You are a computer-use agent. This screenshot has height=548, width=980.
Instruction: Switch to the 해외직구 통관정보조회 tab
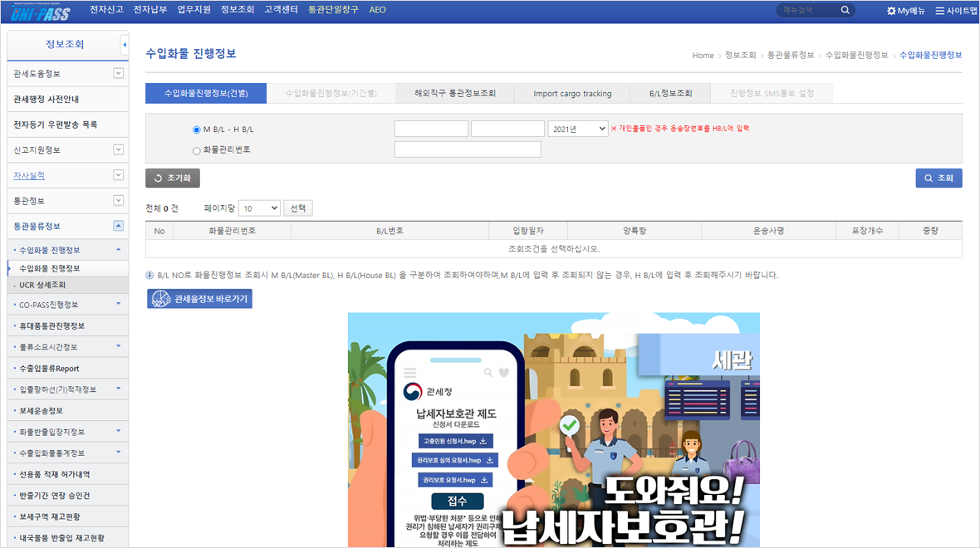tap(455, 93)
